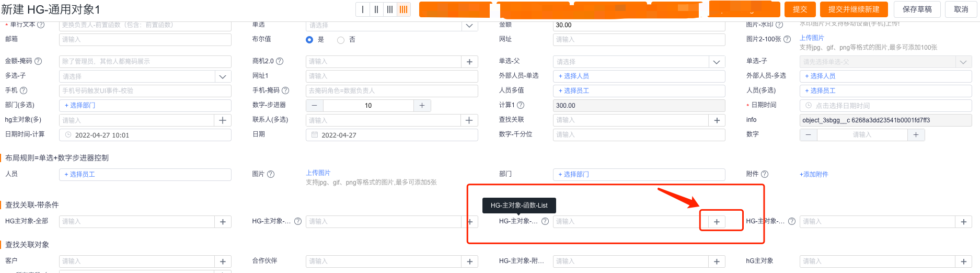Switch to two-column layout icon
Viewport: 980px width, 273px height.
coord(376,9)
